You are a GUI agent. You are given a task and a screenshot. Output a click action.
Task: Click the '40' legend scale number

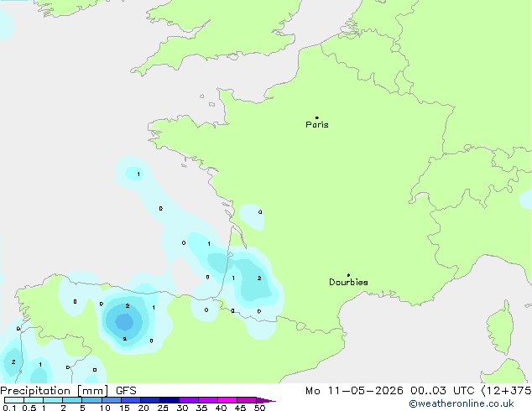(x=221, y=408)
